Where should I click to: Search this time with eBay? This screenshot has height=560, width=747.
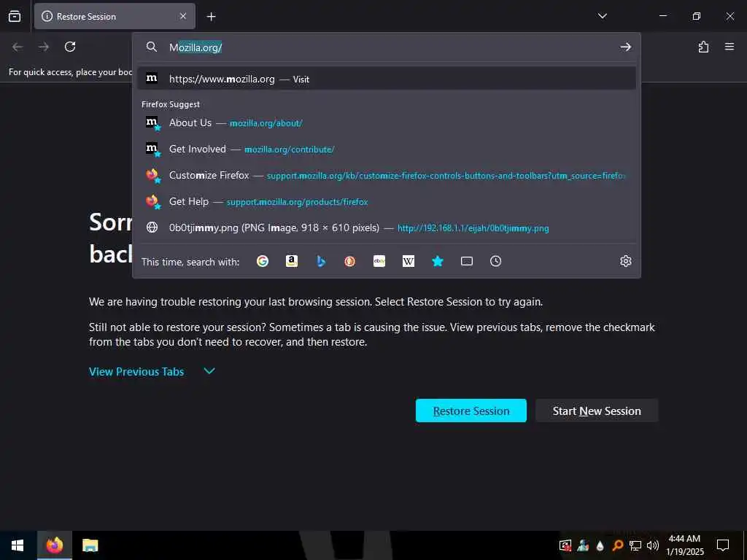[379, 261]
